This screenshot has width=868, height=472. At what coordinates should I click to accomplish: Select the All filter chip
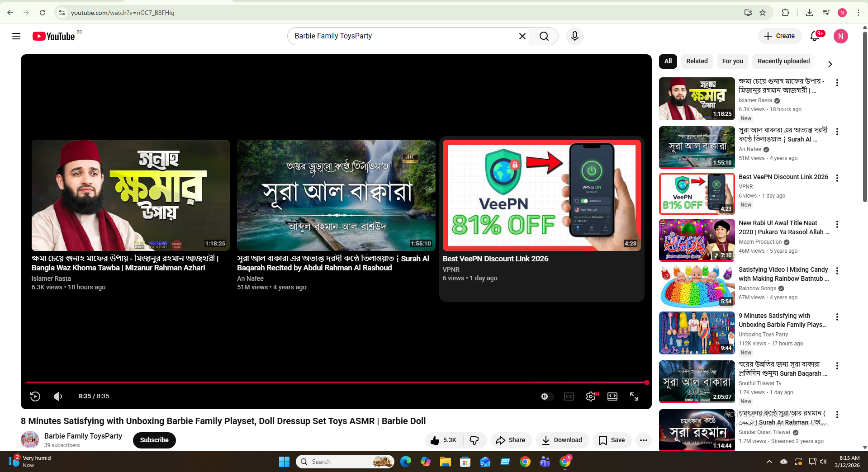click(668, 61)
